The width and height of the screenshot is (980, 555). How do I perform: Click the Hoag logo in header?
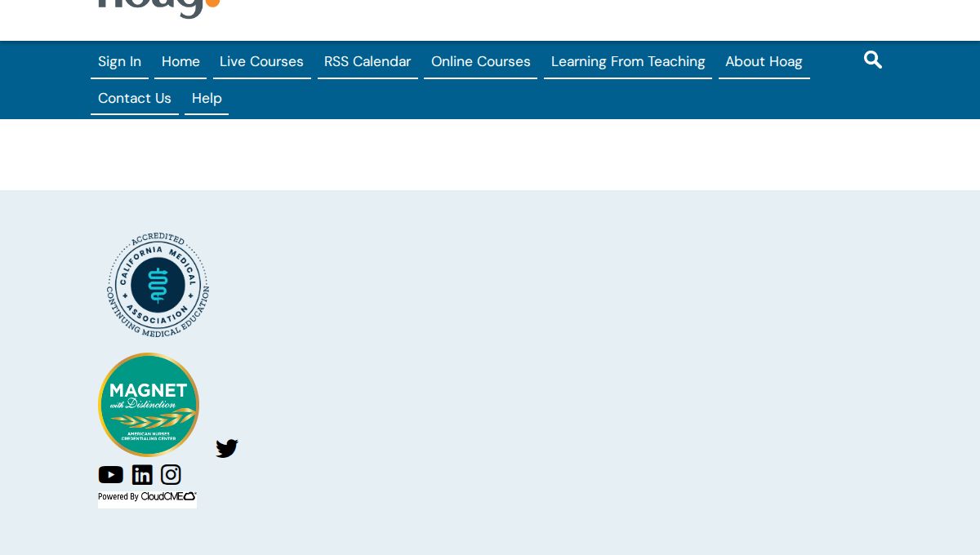tap(158, 8)
